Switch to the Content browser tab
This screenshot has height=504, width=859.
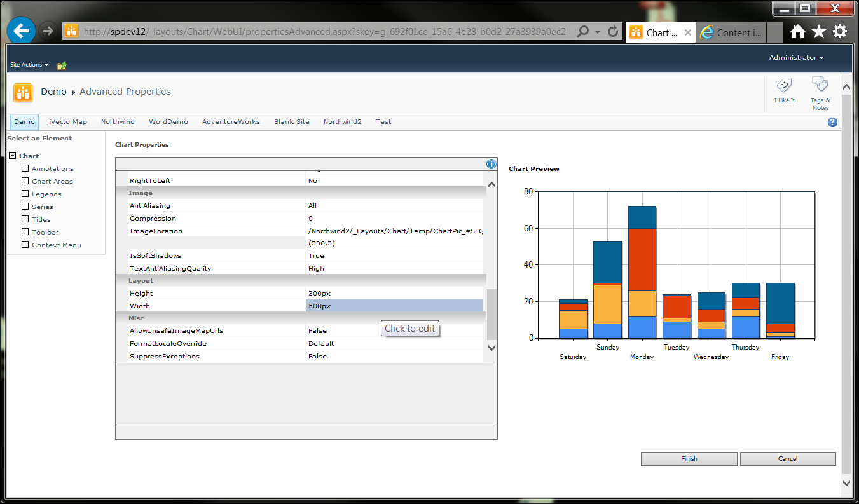(731, 32)
